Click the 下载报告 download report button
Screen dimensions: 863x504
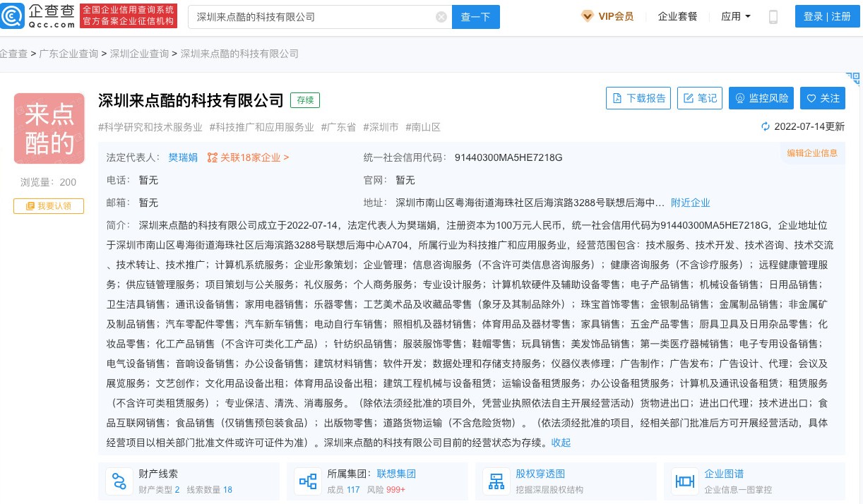[638, 98]
